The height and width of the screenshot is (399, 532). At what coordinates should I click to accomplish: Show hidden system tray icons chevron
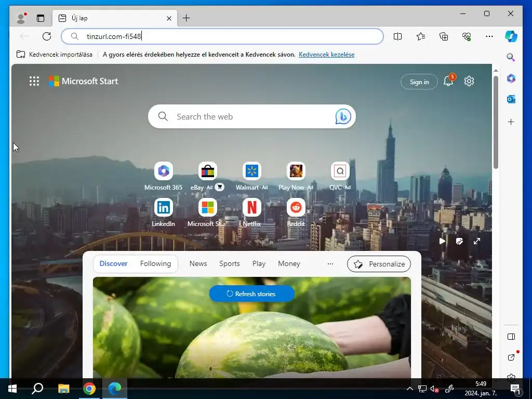pyautogui.click(x=410, y=389)
